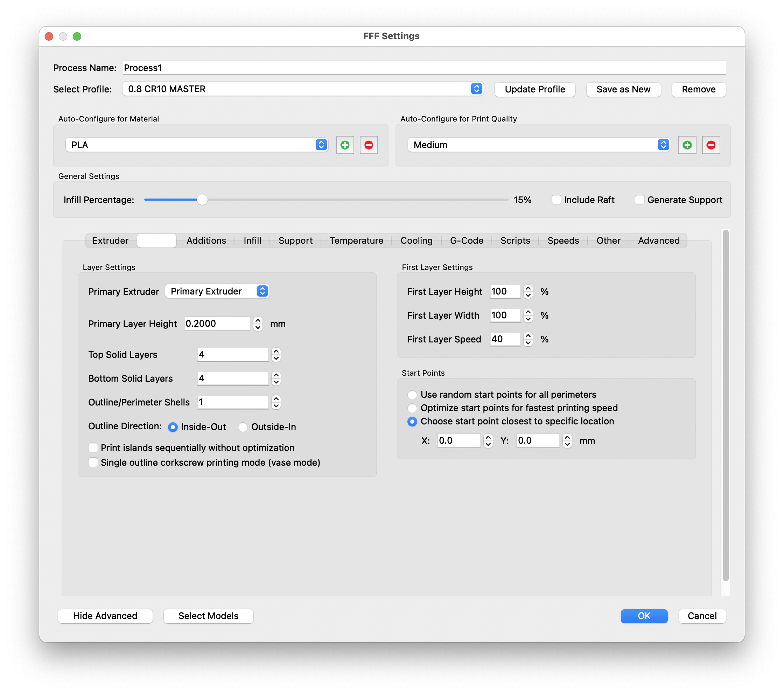Add print quality preset with green plus
Viewport: 784px width, 694px height.
point(687,145)
